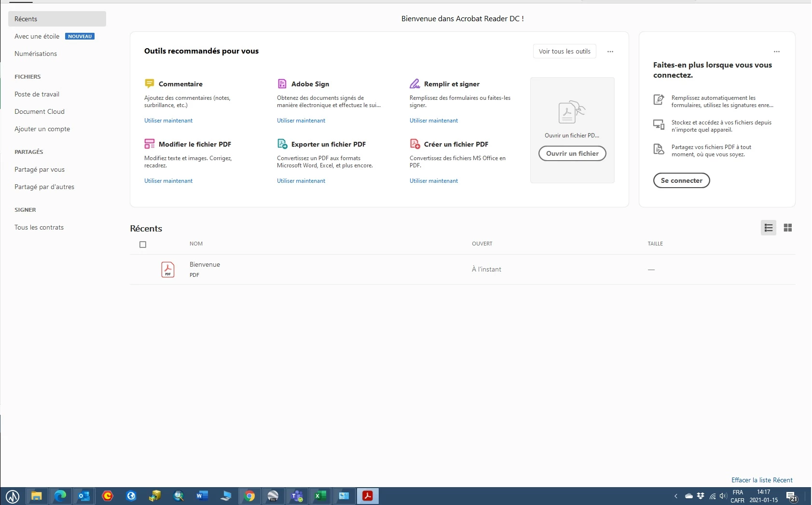Click the Voir tous les outils button
The height and width of the screenshot is (505, 812).
(x=564, y=51)
